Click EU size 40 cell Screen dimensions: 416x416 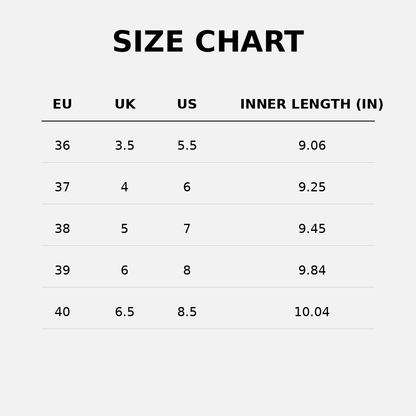point(62,312)
